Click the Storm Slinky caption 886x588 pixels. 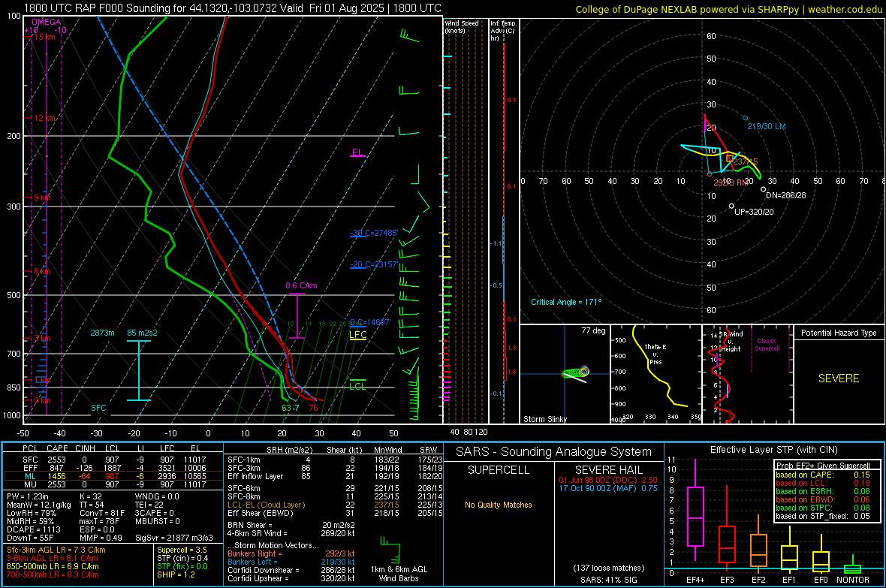tap(544, 419)
